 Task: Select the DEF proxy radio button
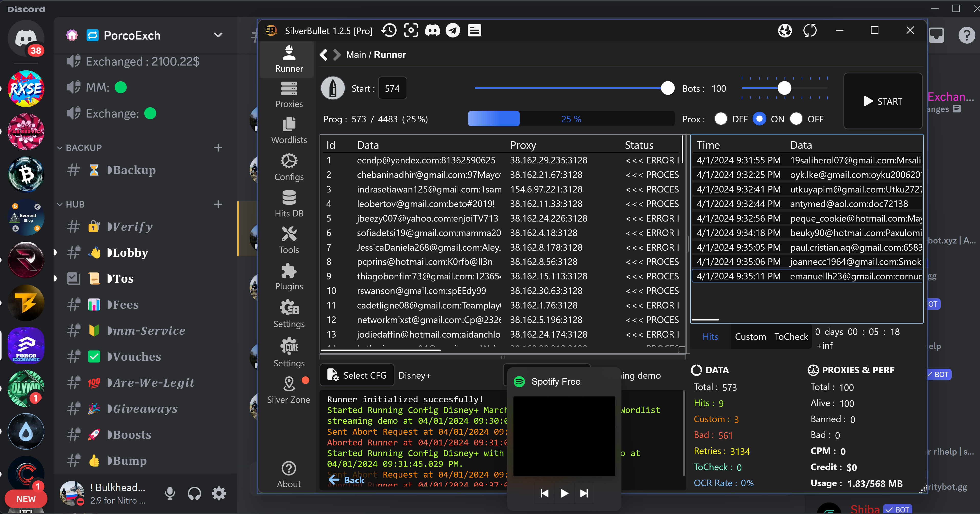tap(720, 119)
